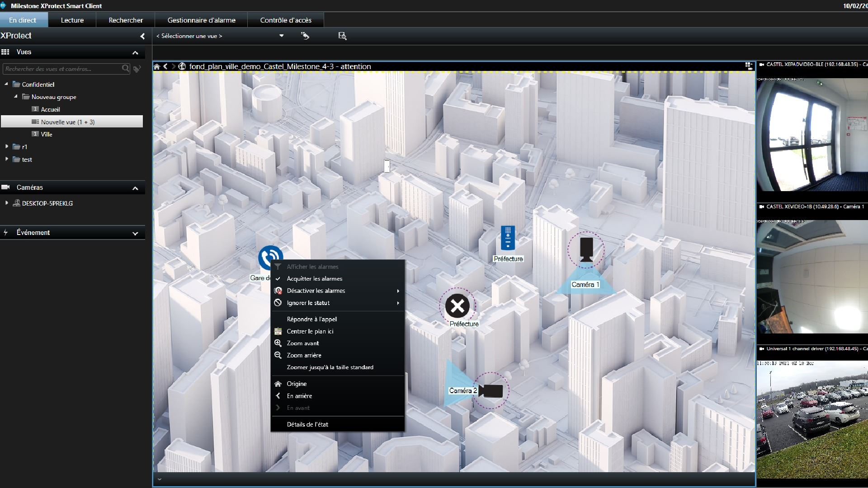
Task: Expand the DESKTOP-5PREKLG server node
Action: (x=6, y=203)
